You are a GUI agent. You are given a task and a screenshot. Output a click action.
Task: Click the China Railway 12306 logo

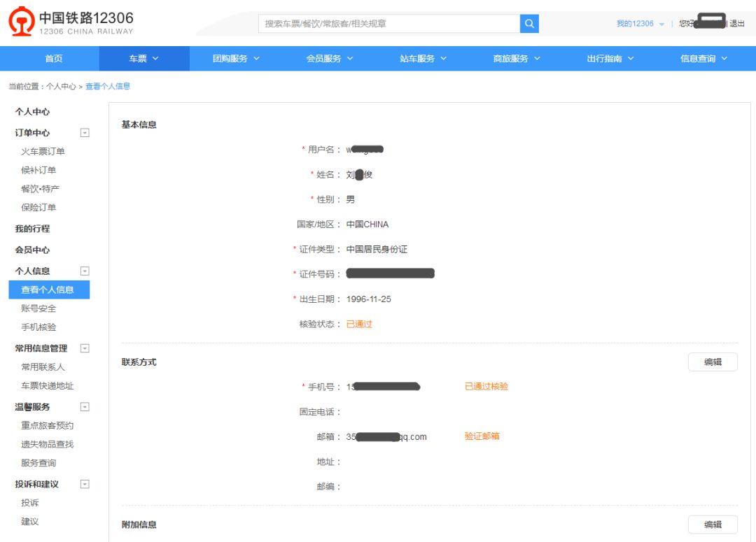click(x=71, y=22)
